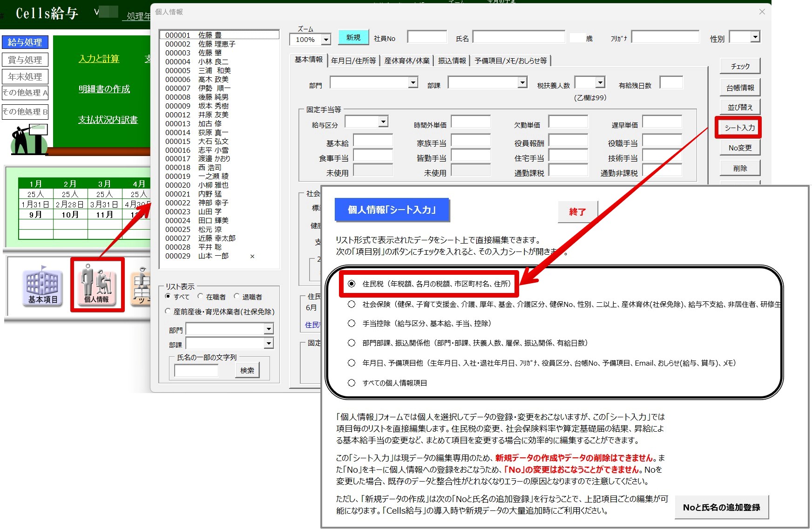Open 台帳情報 button
812x530 pixels.
click(x=740, y=87)
